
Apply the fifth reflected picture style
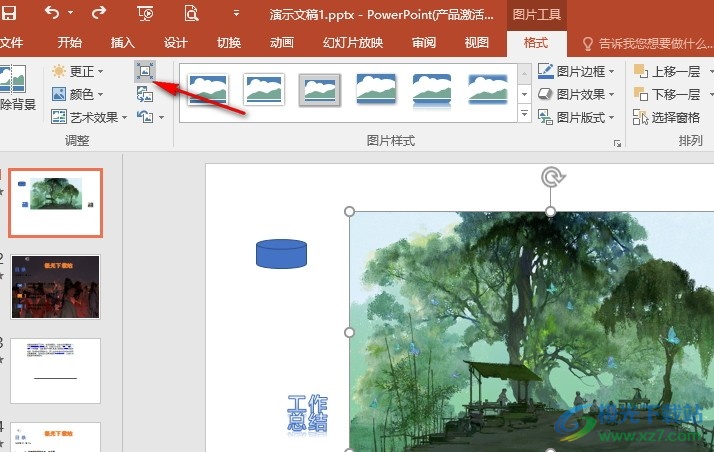tap(432, 90)
